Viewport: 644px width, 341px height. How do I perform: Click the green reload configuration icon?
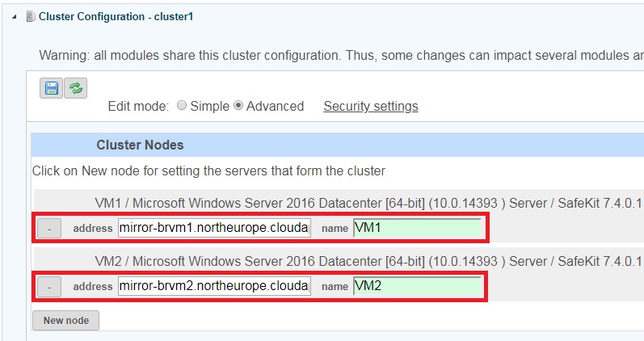coord(76,88)
